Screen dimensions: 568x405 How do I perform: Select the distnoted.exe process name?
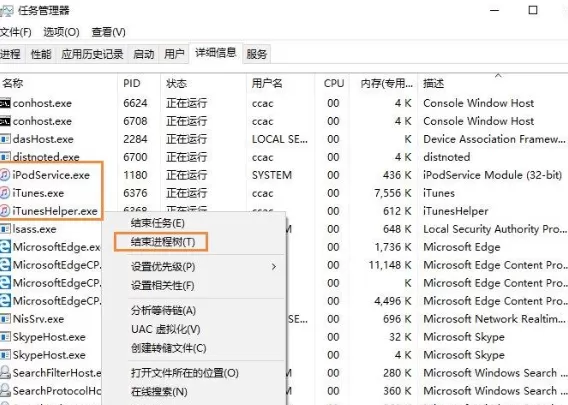click(46, 157)
